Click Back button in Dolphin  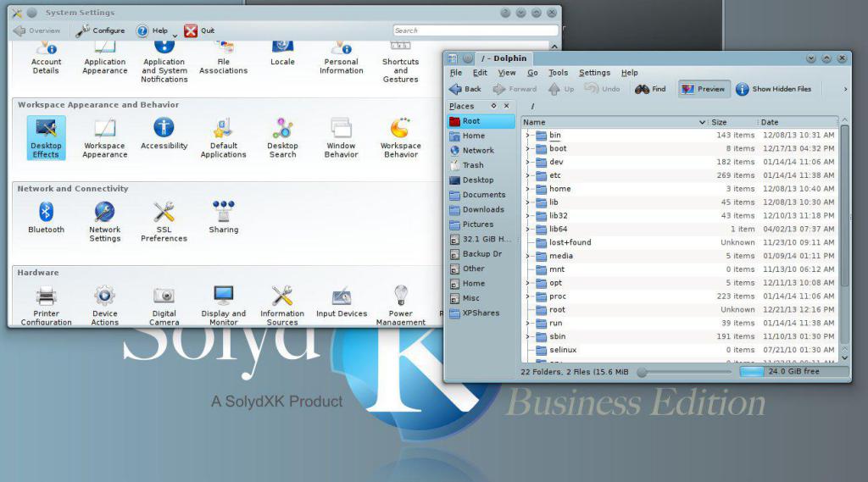coord(465,89)
